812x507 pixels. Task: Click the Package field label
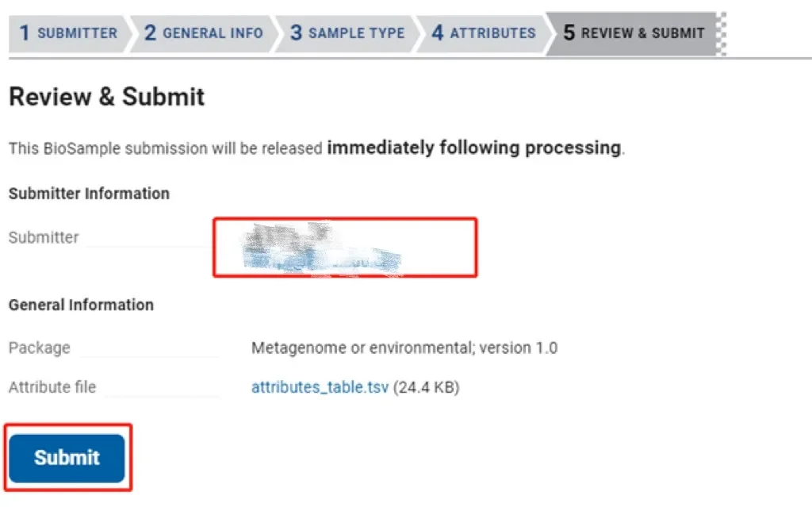click(x=39, y=348)
